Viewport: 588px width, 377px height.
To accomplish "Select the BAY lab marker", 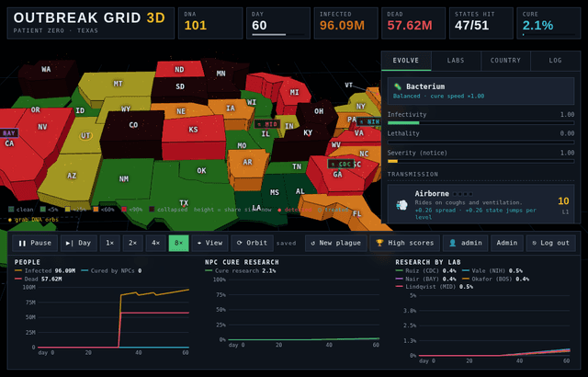I will pos(8,133).
